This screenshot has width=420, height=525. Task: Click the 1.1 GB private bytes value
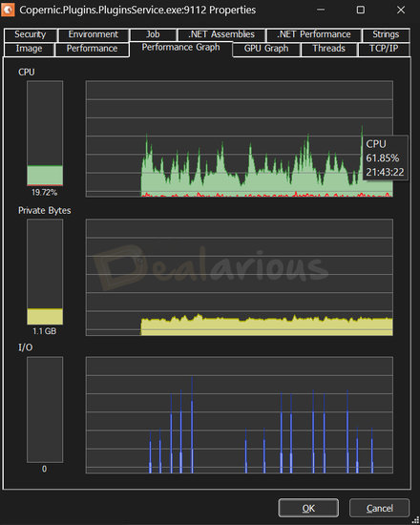(45, 331)
